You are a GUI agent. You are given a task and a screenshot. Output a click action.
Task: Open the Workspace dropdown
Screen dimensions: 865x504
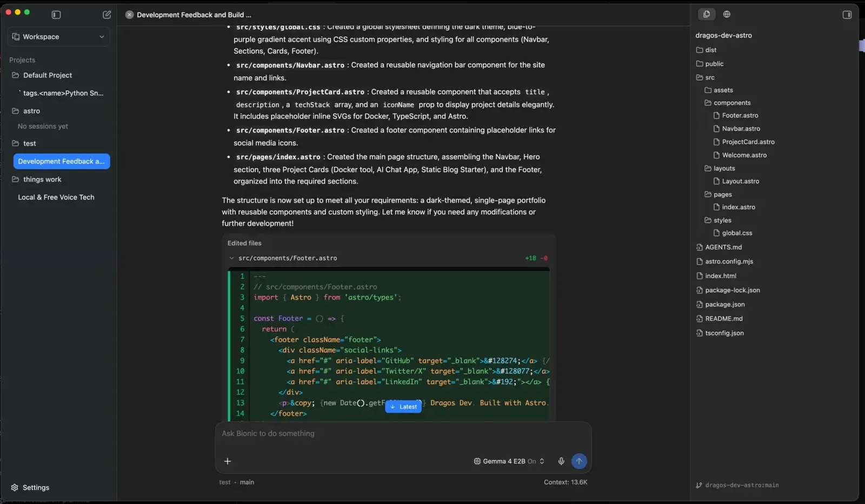(58, 37)
